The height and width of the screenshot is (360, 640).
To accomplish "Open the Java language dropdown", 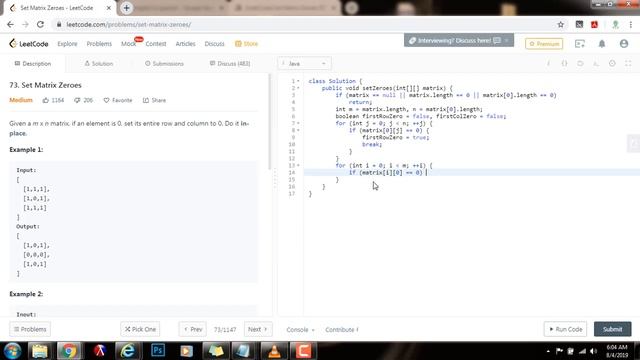I will pos(304,64).
